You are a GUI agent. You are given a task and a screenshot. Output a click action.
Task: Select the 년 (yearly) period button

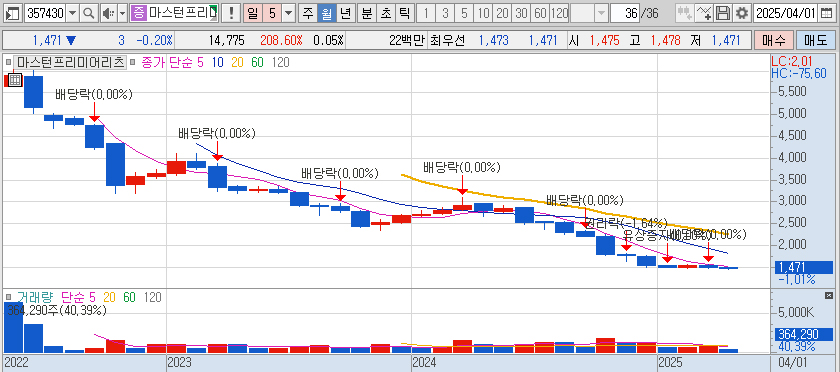pos(346,13)
